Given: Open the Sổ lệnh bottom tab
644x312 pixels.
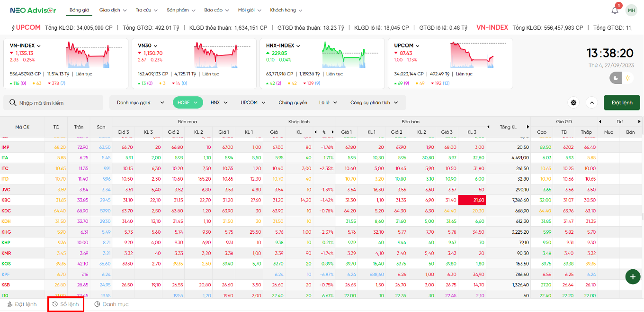Looking at the screenshot, I should coord(66,304).
